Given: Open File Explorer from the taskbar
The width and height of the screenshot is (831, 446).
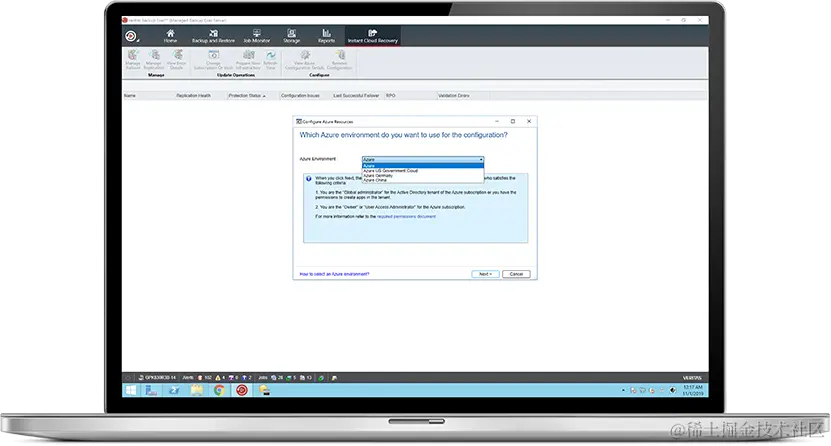Looking at the screenshot, I should (x=197, y=390).
